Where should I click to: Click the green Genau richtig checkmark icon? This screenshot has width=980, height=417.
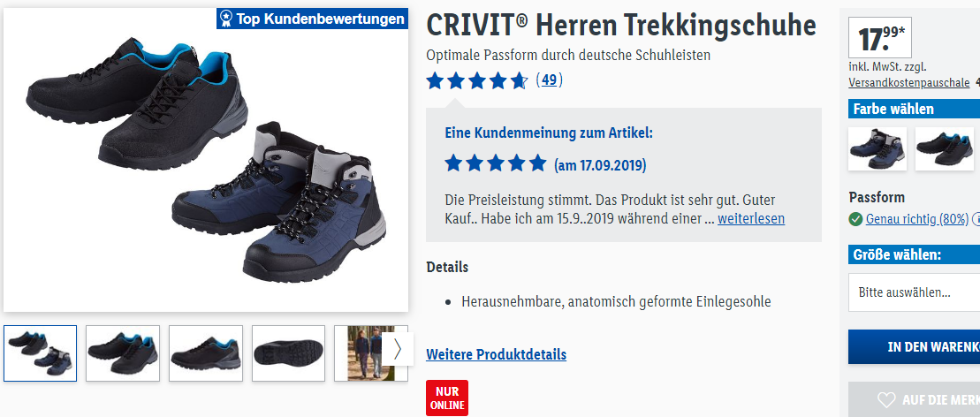(855, 219)
